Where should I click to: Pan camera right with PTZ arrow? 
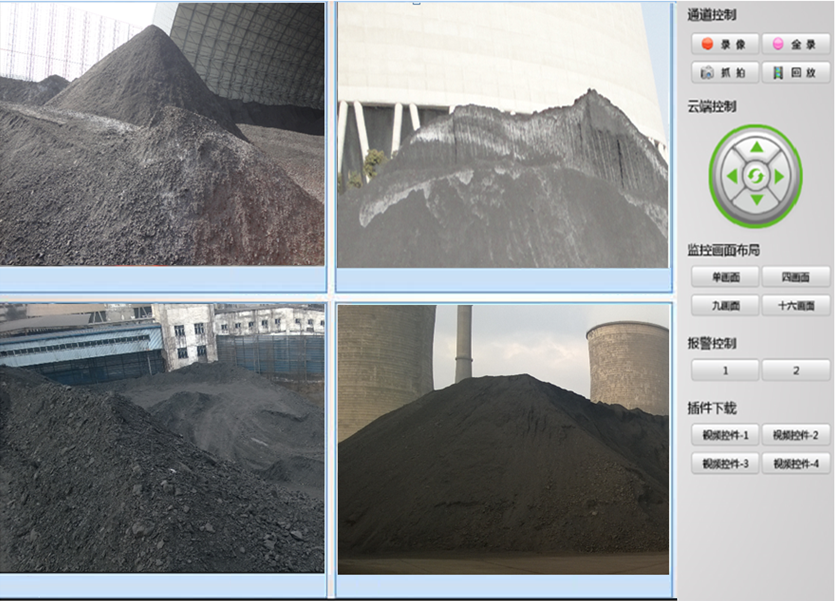[781, 176]
